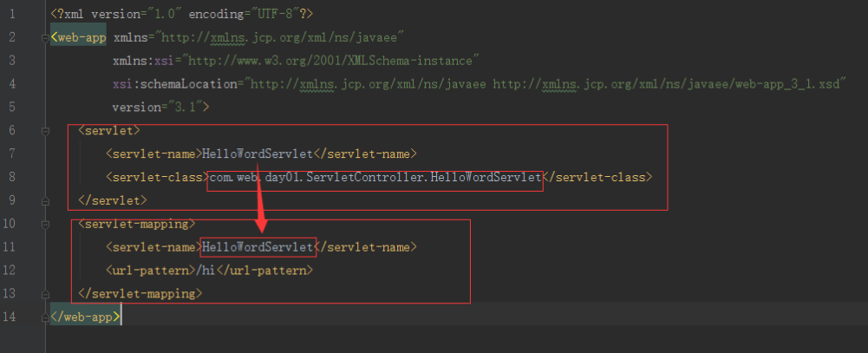
Task: Click the opening <servlet> tag on line 6
Action: click(109, 131)
